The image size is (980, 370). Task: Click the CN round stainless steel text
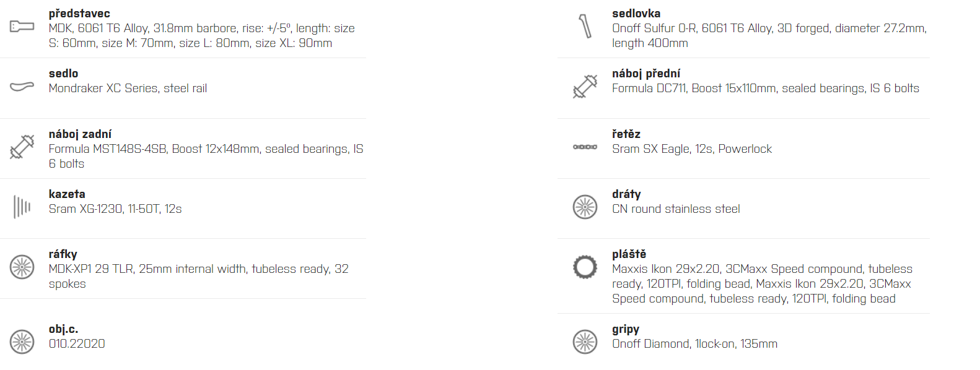pos(676,209)
